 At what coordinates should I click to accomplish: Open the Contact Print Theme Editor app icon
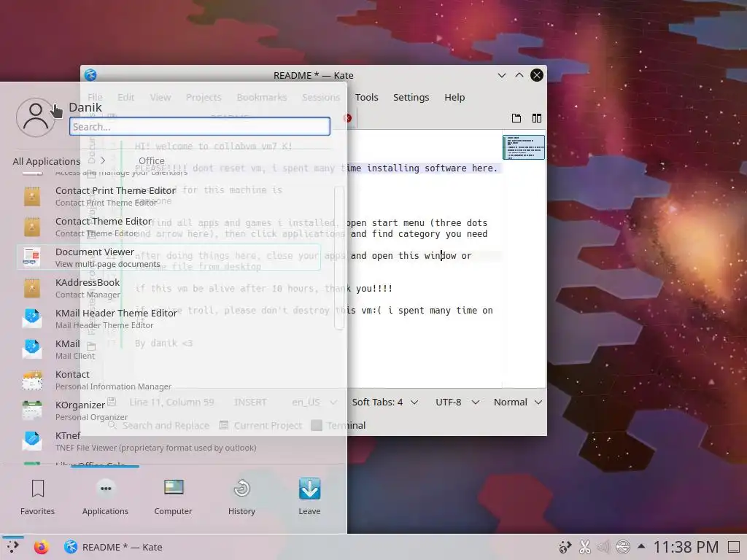32,196
